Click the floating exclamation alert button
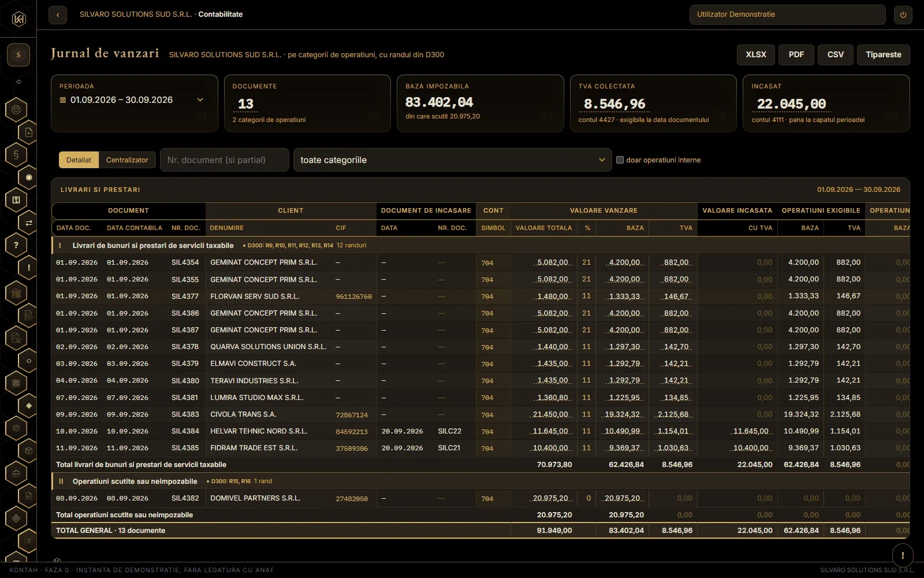Viewport: 924px width, 578px height. tap(903, 555)
